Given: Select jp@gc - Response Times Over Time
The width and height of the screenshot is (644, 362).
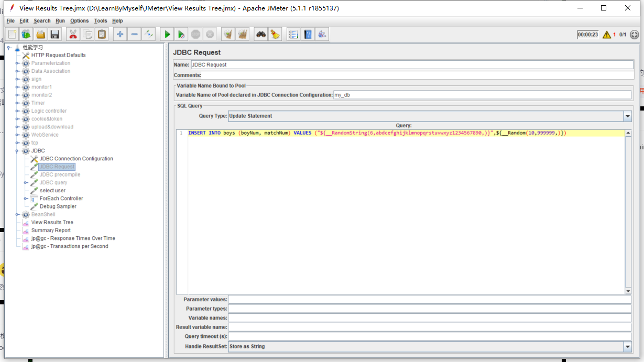Looking at the screenshot, I should pos(73,238).
